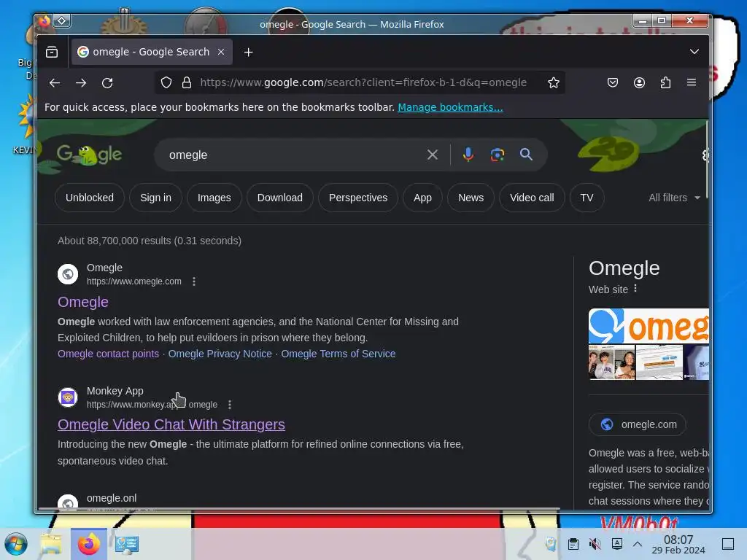747x560 pixels.
Task: Open knowledge panel more options dots
Action: tap(635, 289)
